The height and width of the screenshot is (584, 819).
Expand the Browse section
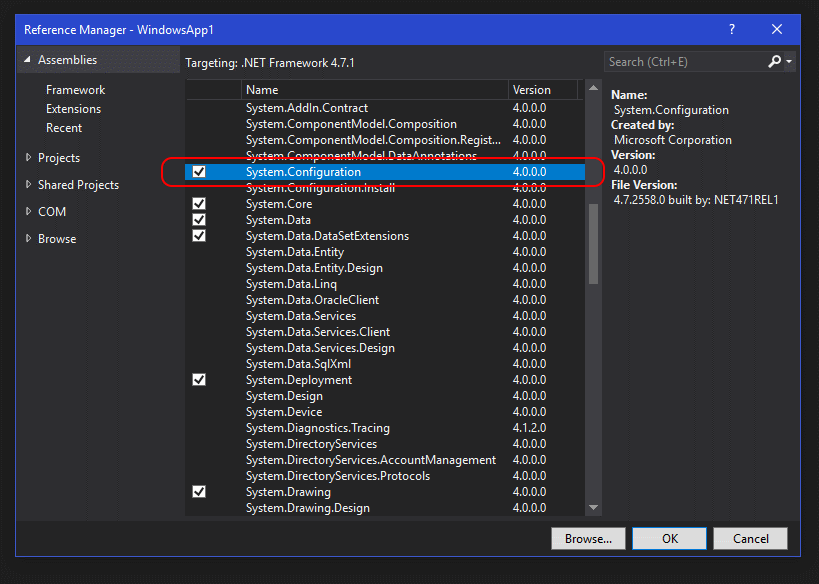(x=28, y=238)
